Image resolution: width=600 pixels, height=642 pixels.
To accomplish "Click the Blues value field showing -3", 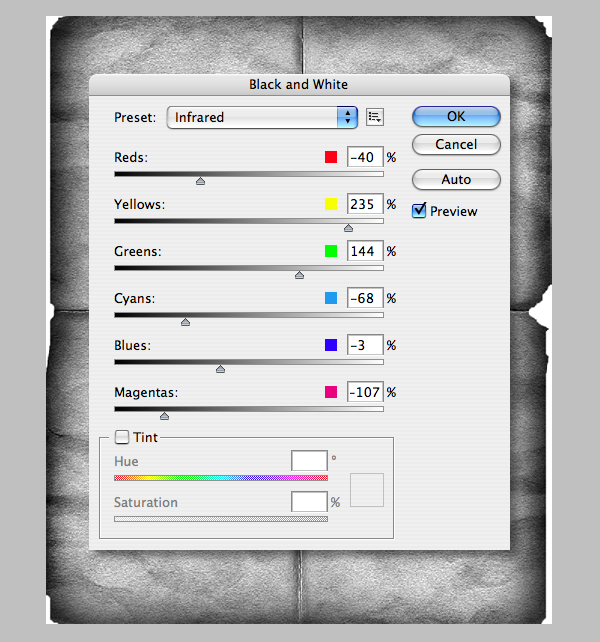I will (x=365, y=345).
